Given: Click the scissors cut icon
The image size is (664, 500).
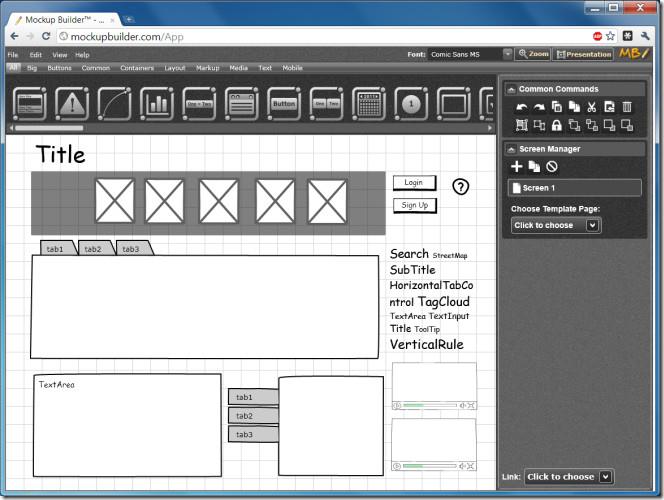Looking at the screenshot, I should click(x=592, y=107).
